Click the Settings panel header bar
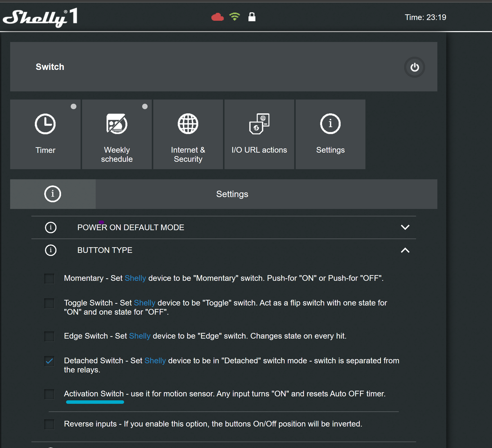The height and width of the screenshot is (448, 492). (224, 194)
